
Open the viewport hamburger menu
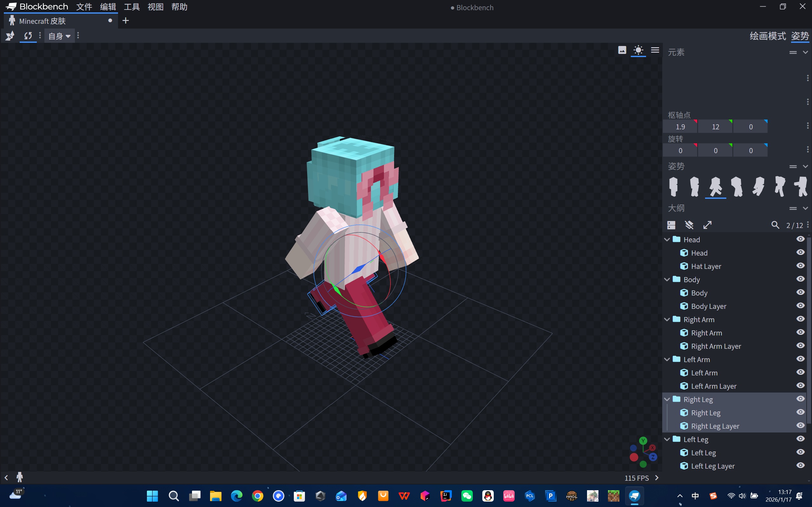(655, 50)
